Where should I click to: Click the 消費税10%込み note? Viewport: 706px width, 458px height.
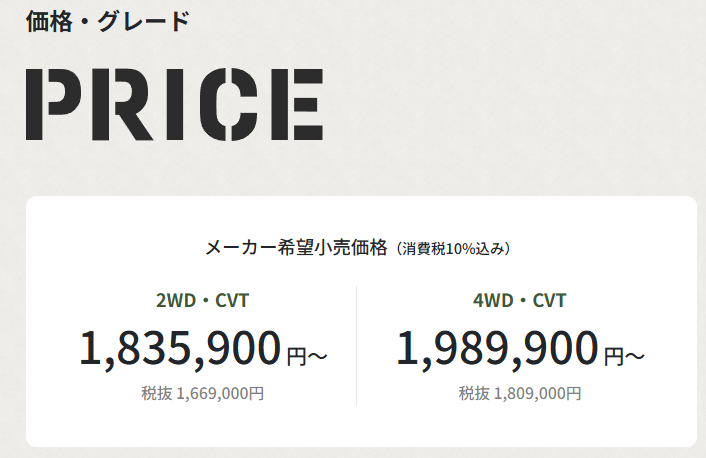453,249
